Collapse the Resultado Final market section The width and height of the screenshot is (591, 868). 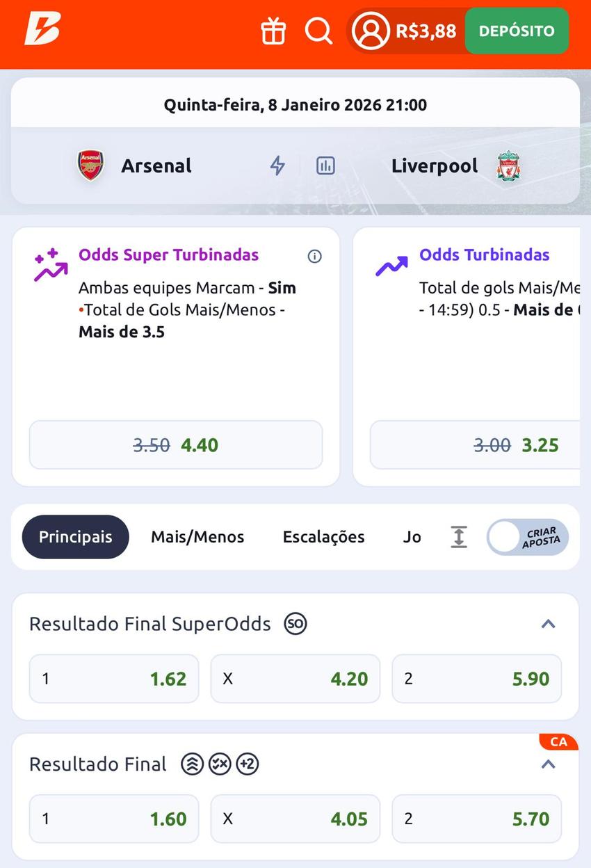tap(549, 764)
